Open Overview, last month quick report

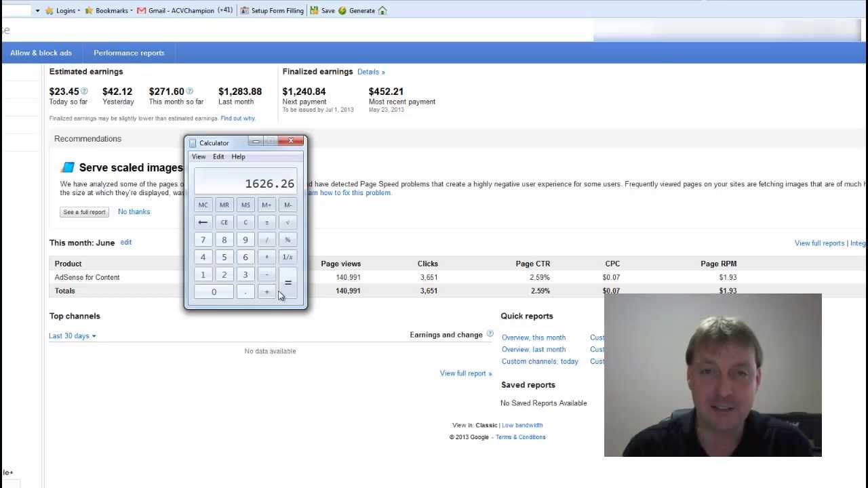534,350
